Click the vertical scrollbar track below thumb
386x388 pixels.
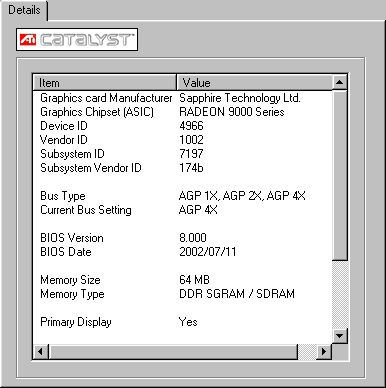(x=340, y=294)
